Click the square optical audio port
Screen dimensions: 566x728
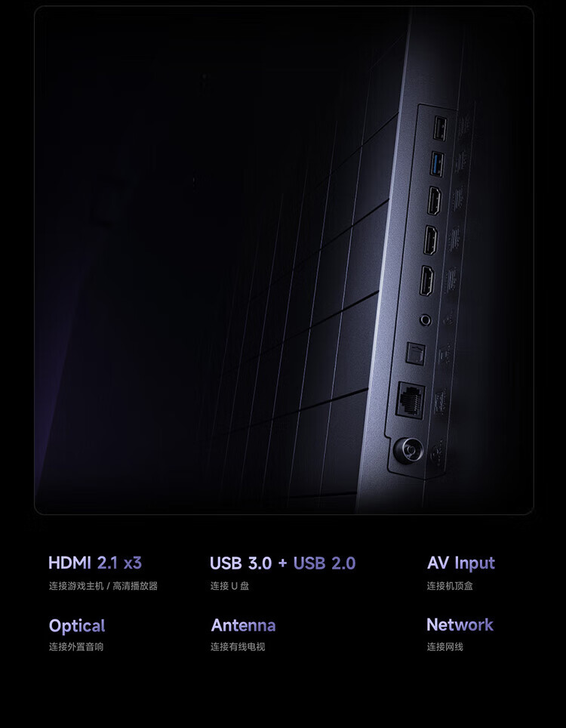(415, 353)
